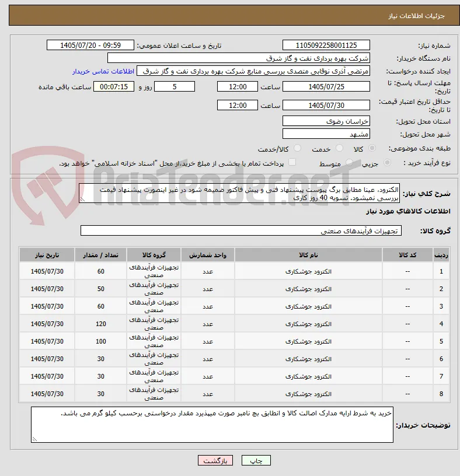
Task: Click quantity 30 in row 6
Action: tap(101, 359)
